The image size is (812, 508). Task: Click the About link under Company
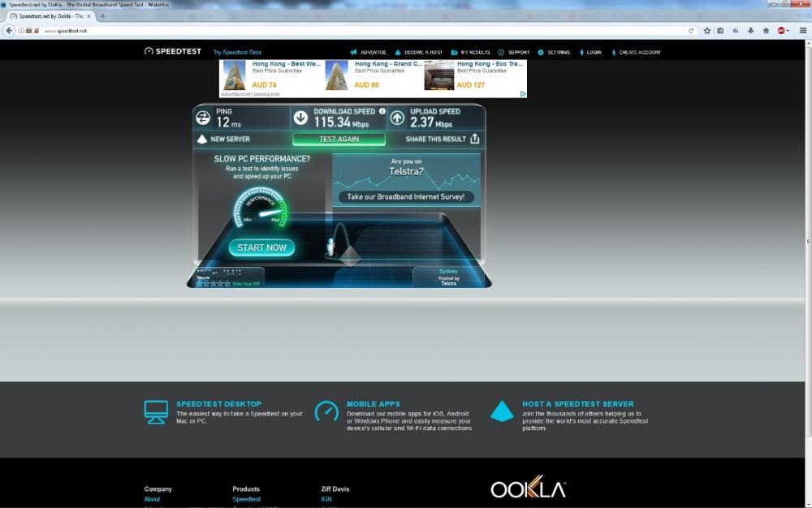(152, 499)
